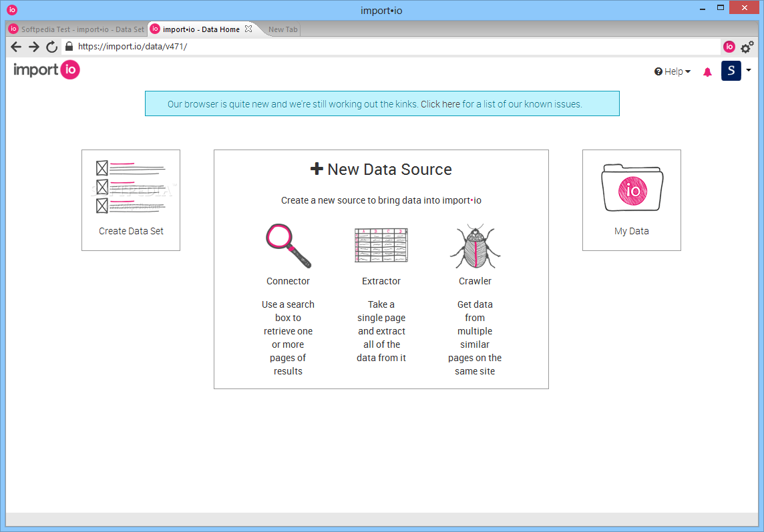The height and width of the screenshot is (532, 764).
Task: Click 'Click here' known issues link
Action: [x=441, y=104]
